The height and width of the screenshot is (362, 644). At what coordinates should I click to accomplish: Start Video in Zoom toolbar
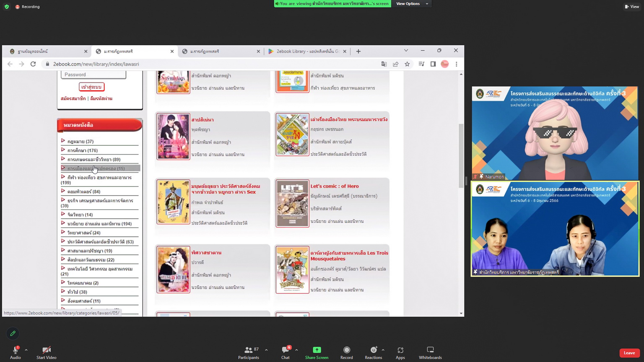coord(46,353)
